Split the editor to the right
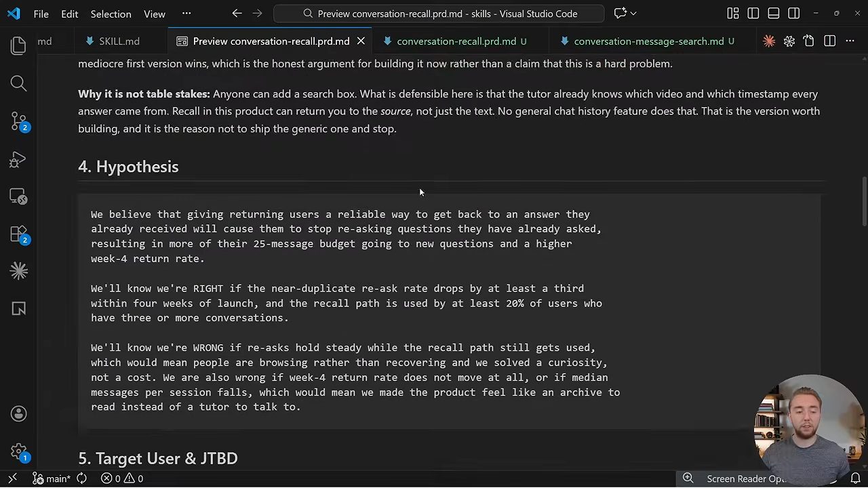 [x=829, y=41]
